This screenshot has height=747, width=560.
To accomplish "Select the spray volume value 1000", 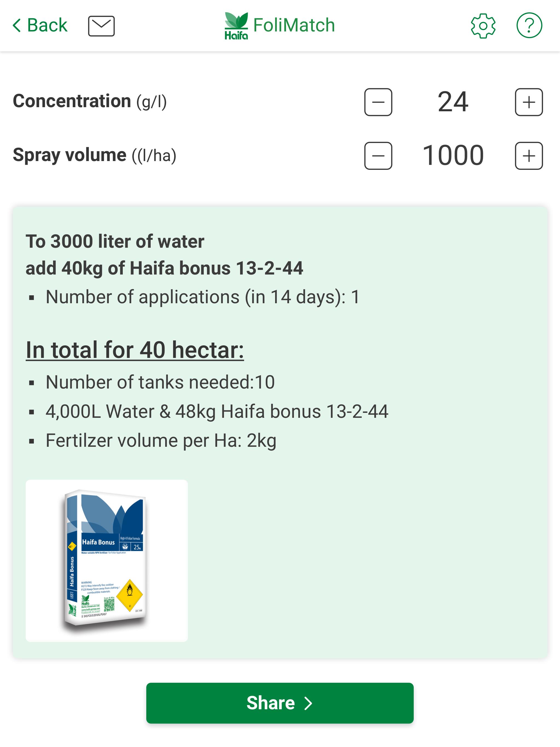I will pyautogui.click(x=453, y=156).
